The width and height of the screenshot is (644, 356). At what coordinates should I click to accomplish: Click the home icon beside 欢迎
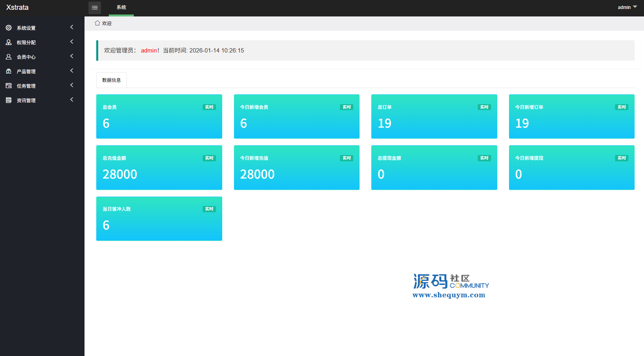[x=97, y=23]
